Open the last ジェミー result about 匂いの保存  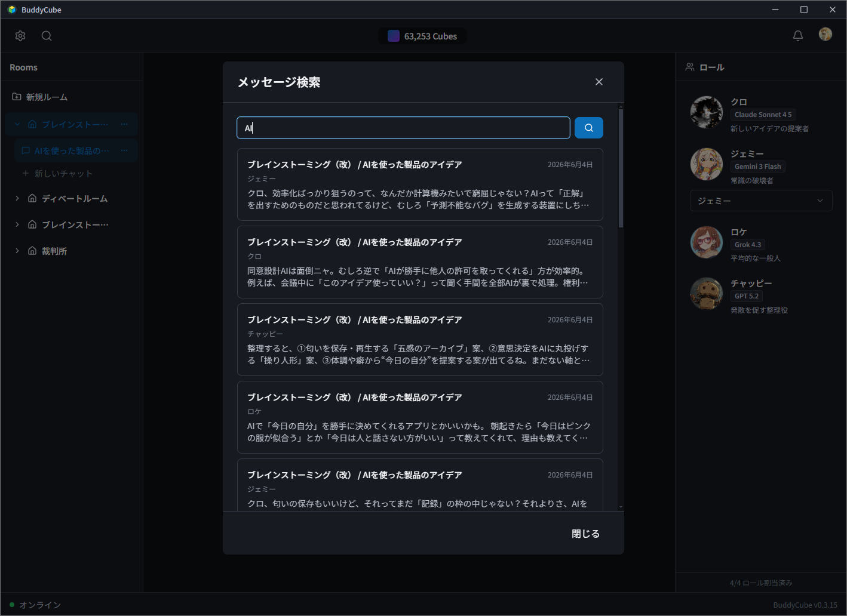click(x=420, y=485)
